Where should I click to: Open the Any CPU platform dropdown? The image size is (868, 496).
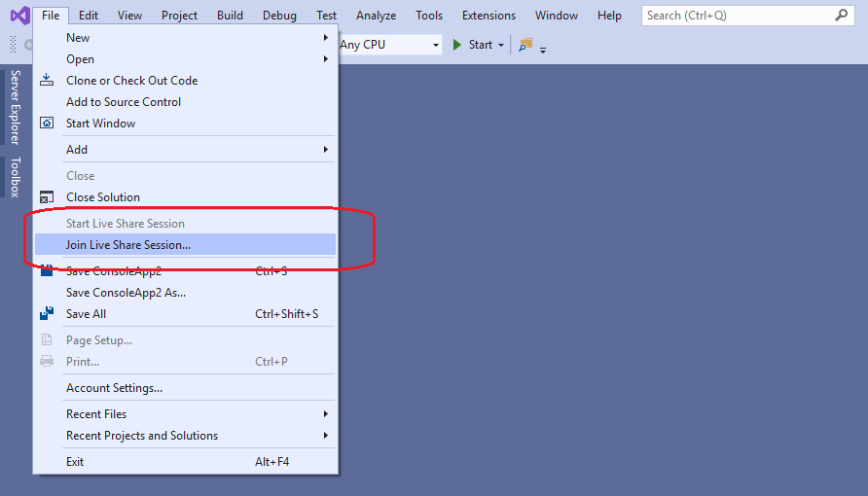pyautogui.click(x=436, y=46)
